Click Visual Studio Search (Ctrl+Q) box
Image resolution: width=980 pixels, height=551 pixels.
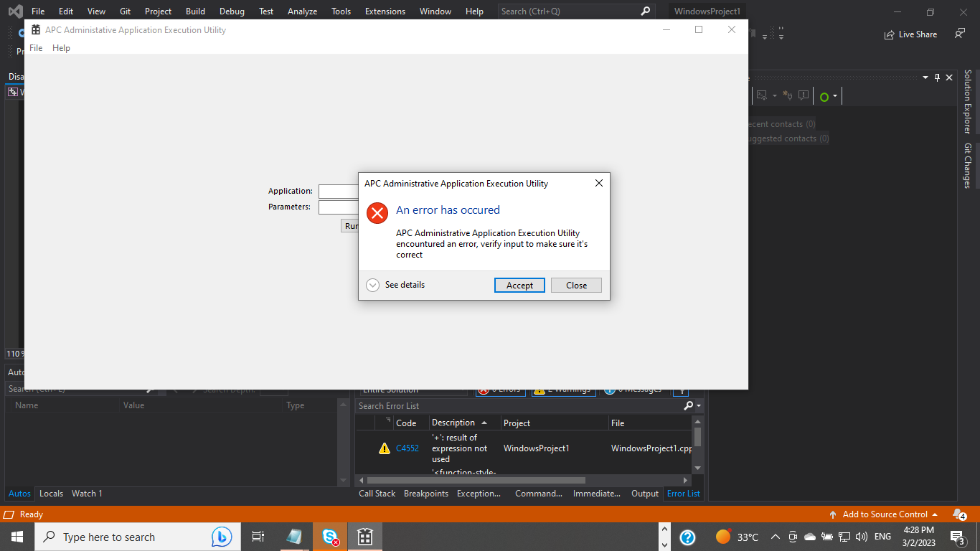coord(575,11)
